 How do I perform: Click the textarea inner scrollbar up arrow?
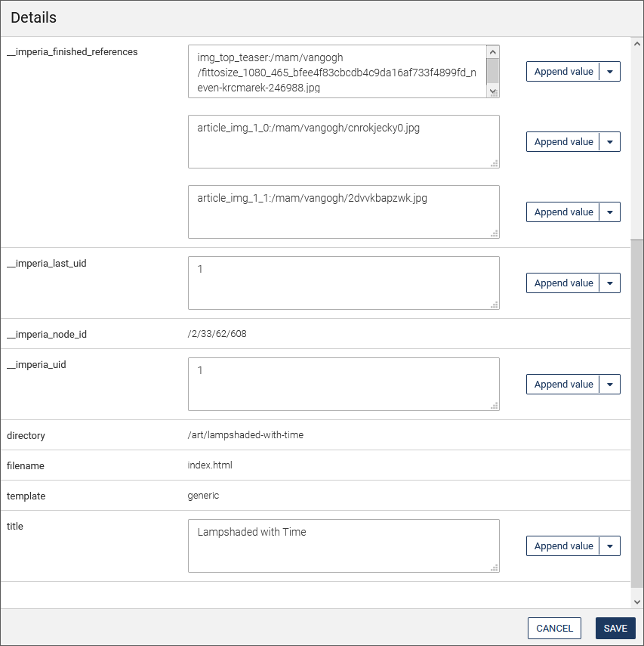coord(493,52)
